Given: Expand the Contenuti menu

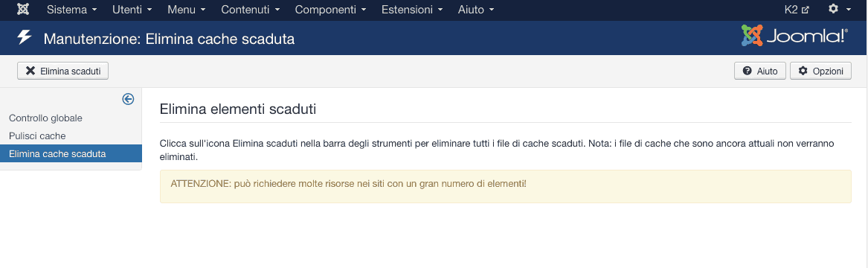Looking at the screenshot, I should 250,10.
